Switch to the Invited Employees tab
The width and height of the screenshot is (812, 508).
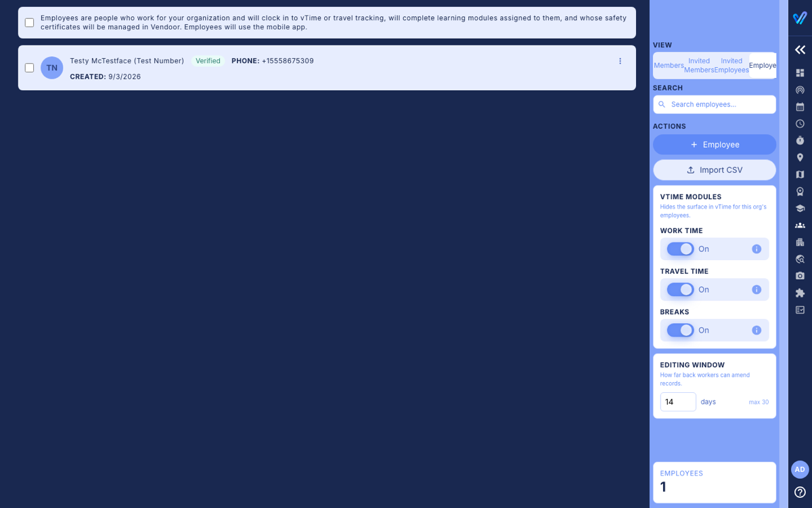(x=731, y=65)
